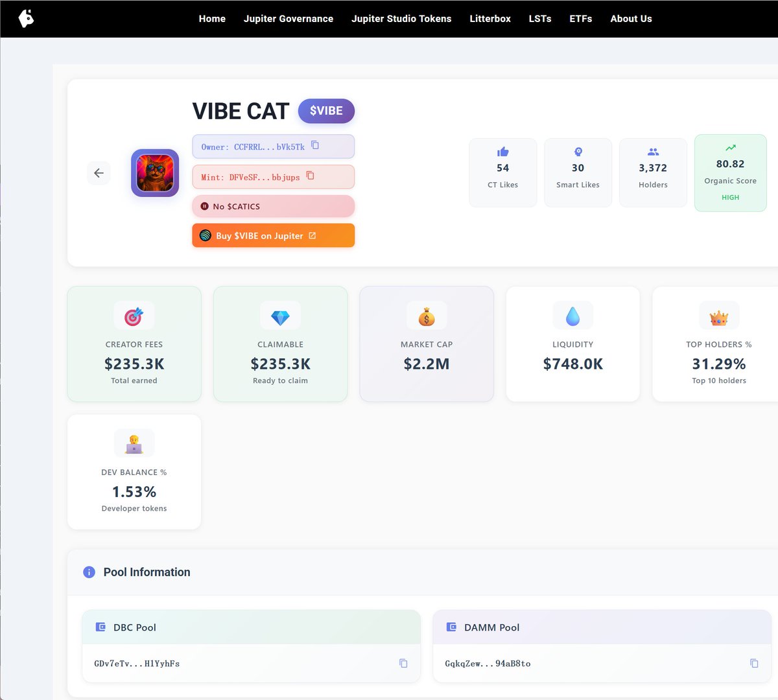This screenshot has width=778, height=700.
Task: Click the 31.29% top holders value
Action: coord(719,364)
